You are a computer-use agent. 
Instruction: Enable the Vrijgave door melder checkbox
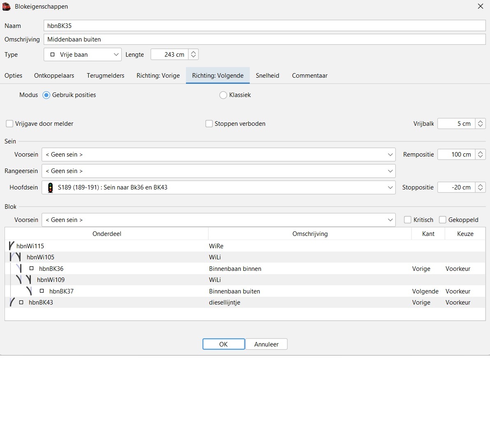(x=9, y=124)
